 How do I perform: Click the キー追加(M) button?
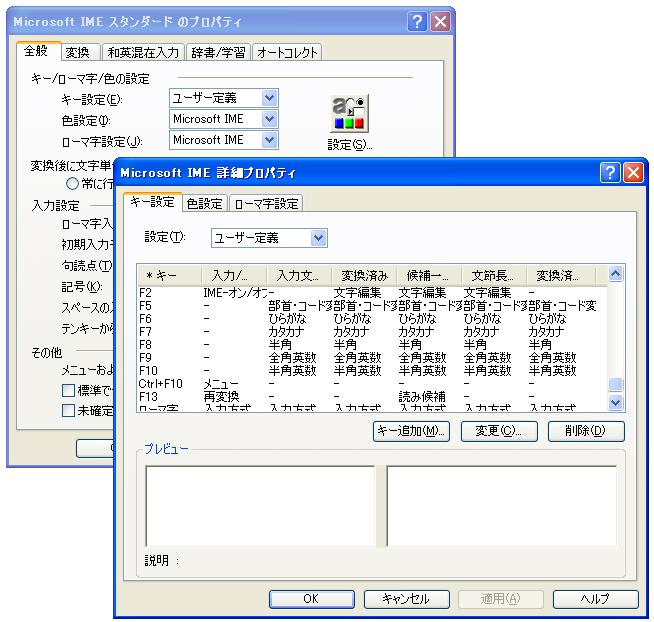point(411,431)
